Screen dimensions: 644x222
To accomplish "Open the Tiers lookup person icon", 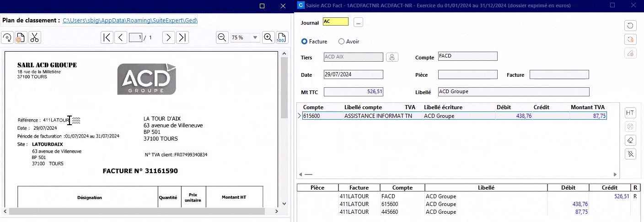I will pyautogui.click(x=392, y=57).
